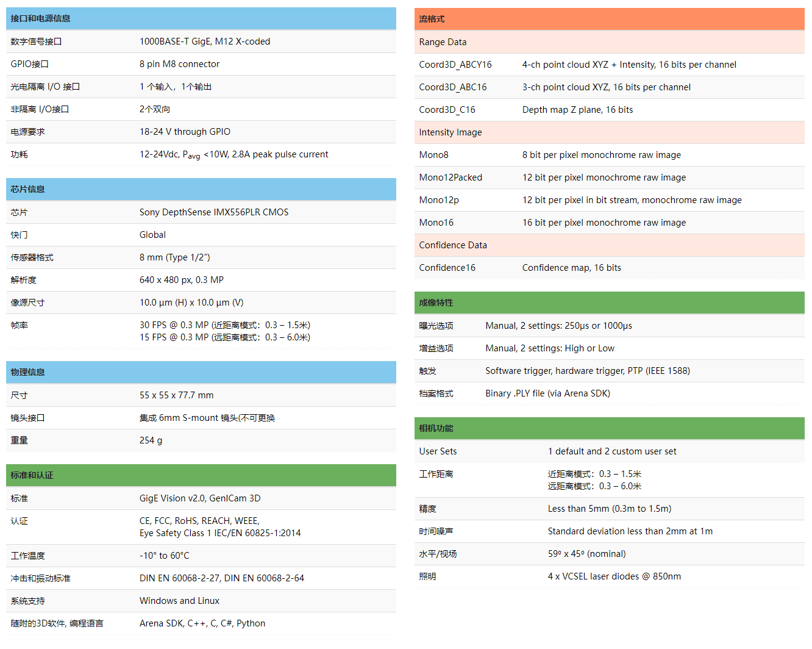Click the '触发' row label
Screen dimensions: 812x649
[427, 371]
